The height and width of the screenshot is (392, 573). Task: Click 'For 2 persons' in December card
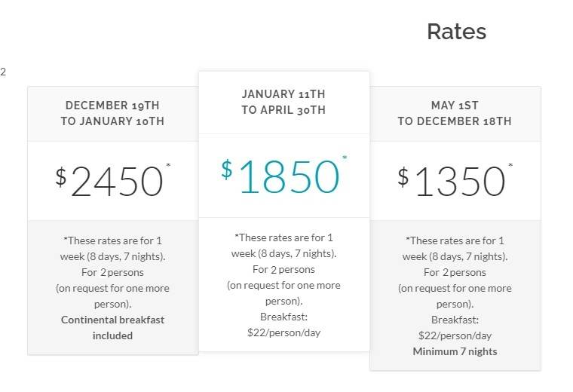[112, 272]
